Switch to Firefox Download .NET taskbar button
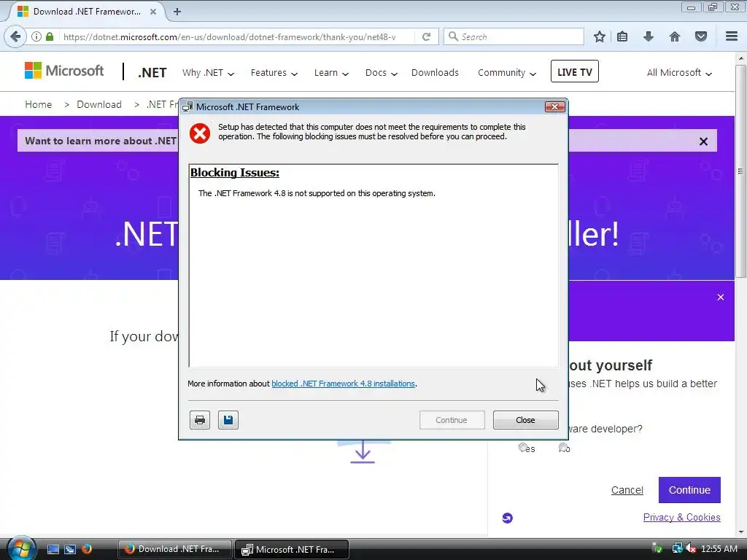This screenshot has height=560, width=747. click(x=175, y=549)
